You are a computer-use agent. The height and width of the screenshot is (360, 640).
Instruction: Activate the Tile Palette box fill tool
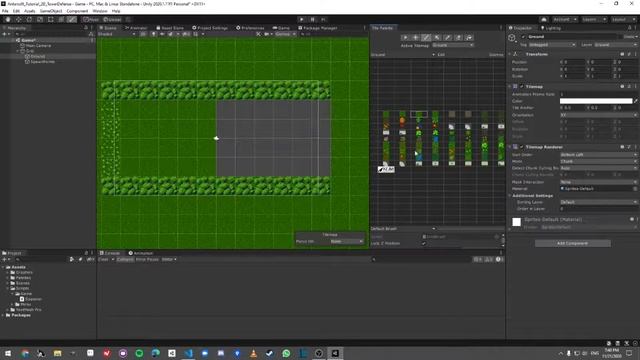(437, 37)
